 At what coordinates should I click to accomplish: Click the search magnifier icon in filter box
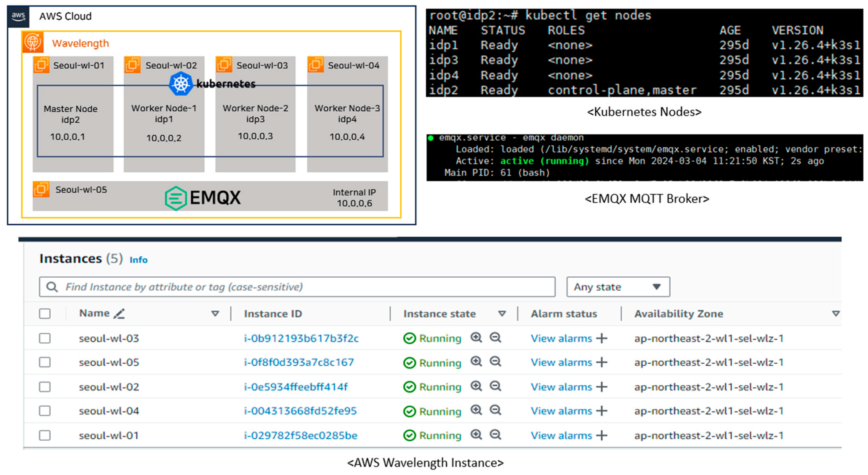52,287
